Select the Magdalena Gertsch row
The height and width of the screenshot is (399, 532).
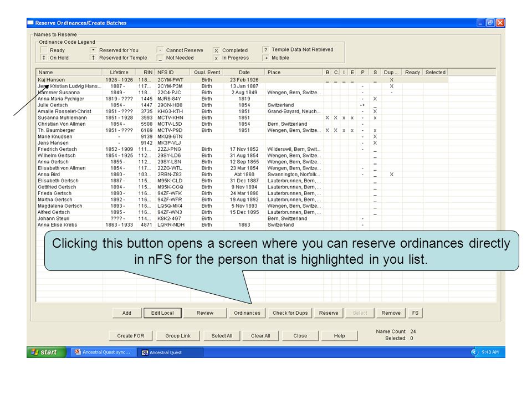click(x=242, y=206)
